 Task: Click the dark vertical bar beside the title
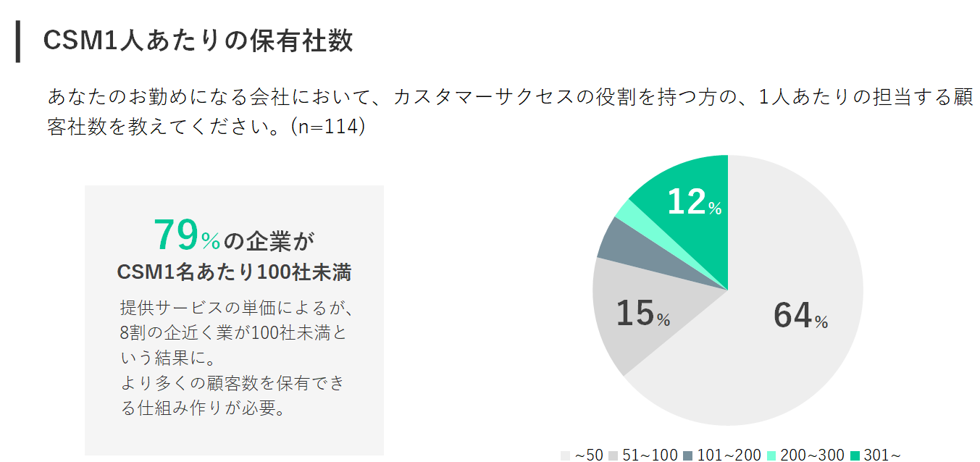click(x=18, y=41)
